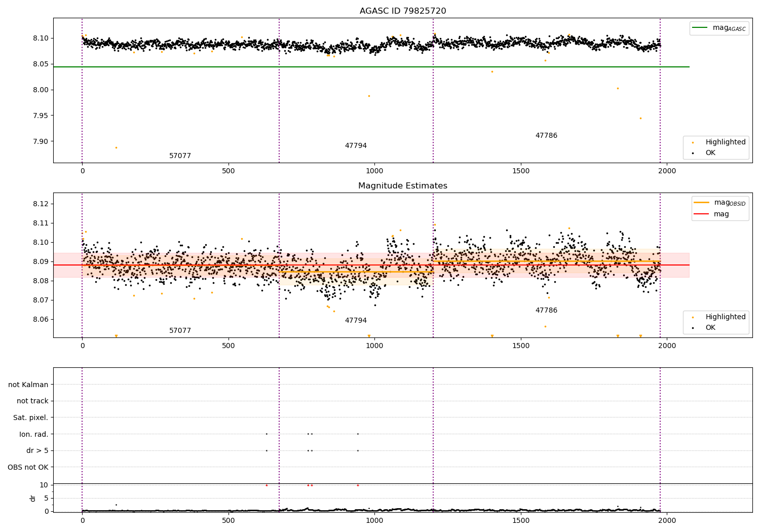This screenshot has width=760, height=532.
Task: Click the 47786 label in Magnitude Estimates plot
Action: 546,311
